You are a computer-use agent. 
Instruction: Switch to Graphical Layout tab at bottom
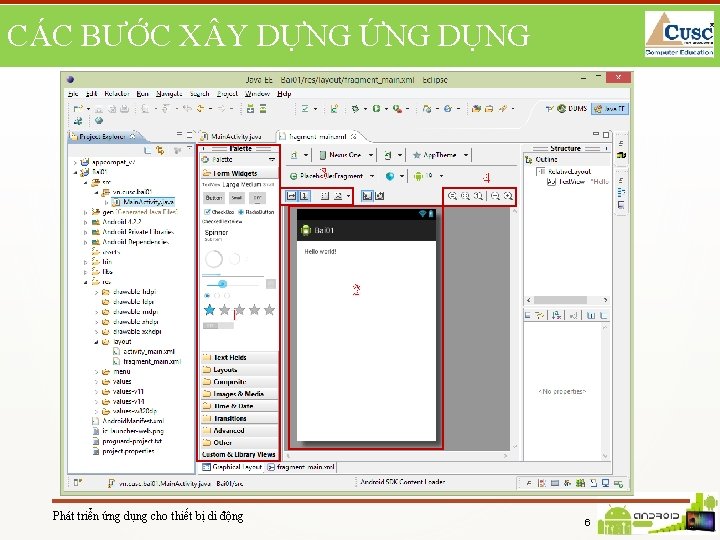[x=232, y=467]
